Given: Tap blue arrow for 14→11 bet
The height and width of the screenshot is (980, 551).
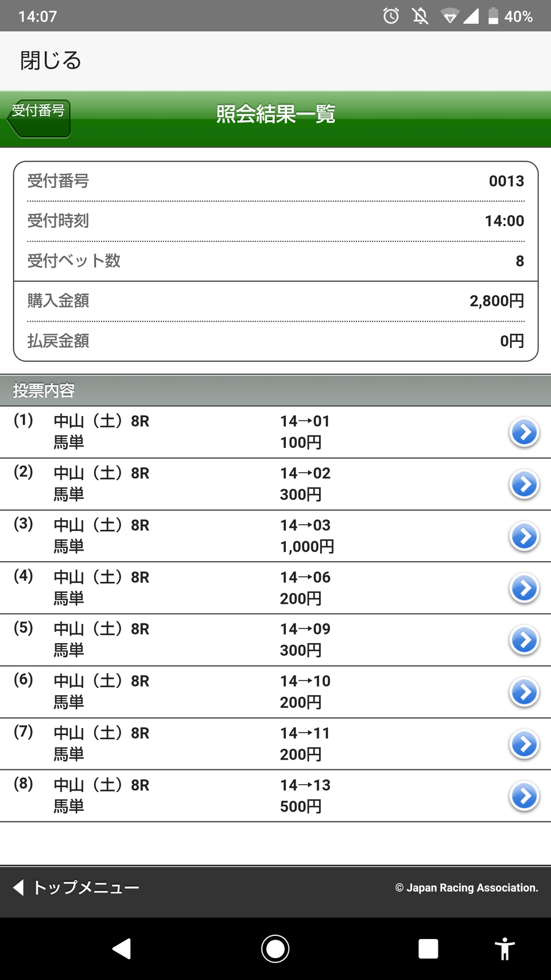Looking at the screenshot, I should click(524, 745).
